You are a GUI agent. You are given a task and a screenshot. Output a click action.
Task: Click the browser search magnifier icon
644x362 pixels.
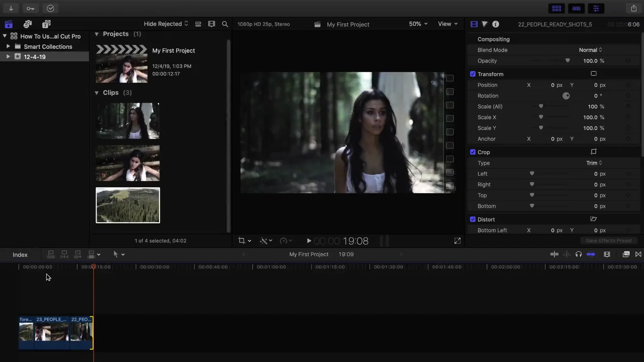225,24
